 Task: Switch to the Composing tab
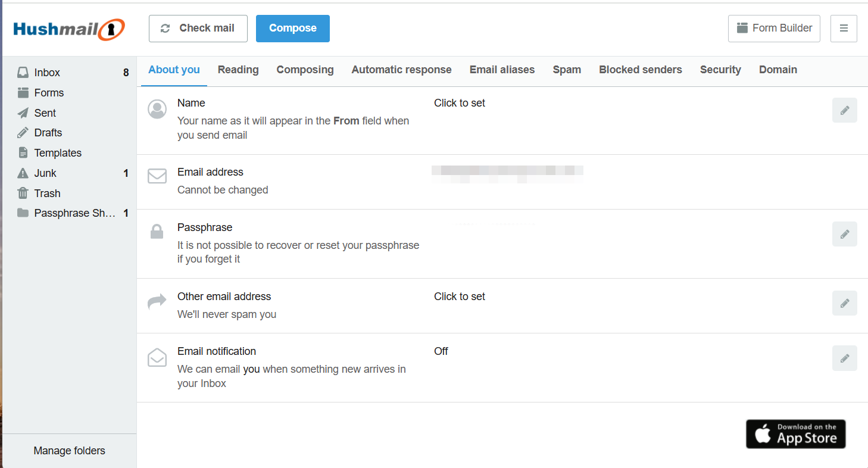(x=305, y=70)
